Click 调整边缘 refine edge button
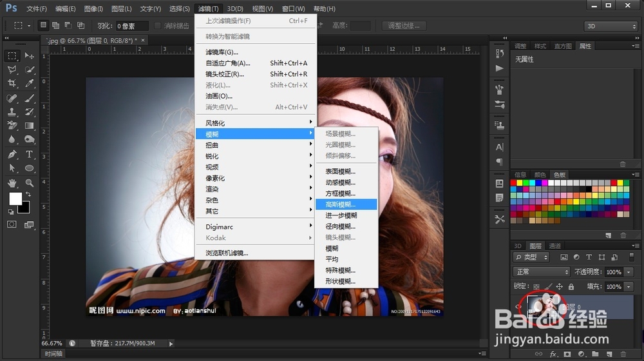The image size is (644, 361). [x=404, y=26]
